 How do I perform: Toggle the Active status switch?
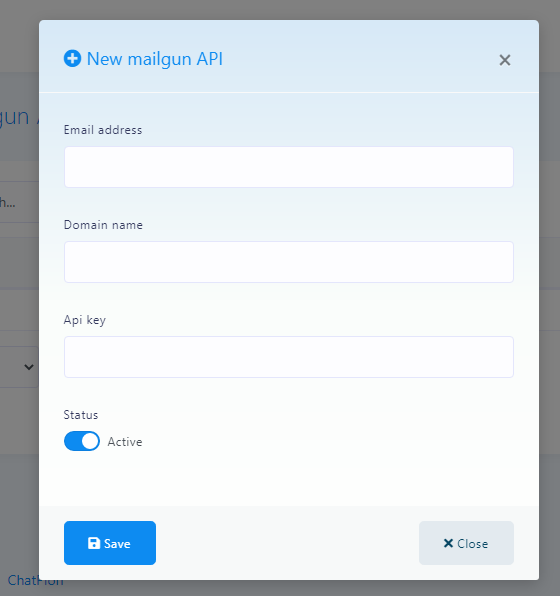[82, 441]
